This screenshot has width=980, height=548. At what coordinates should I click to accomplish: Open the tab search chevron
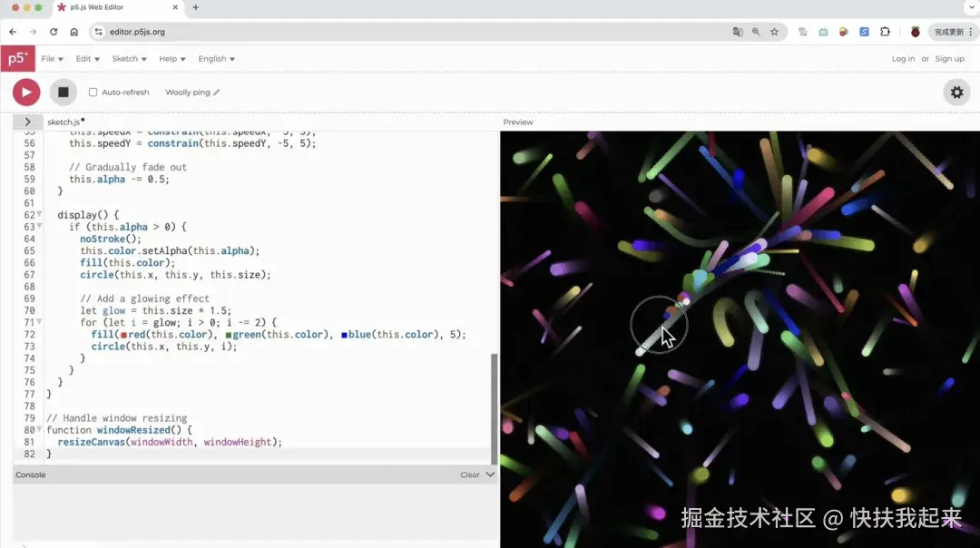tap(972, 7)
